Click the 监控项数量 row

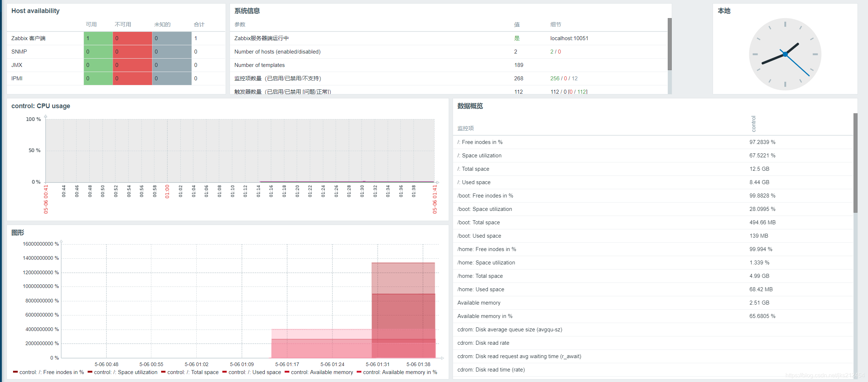pos(449,78)
